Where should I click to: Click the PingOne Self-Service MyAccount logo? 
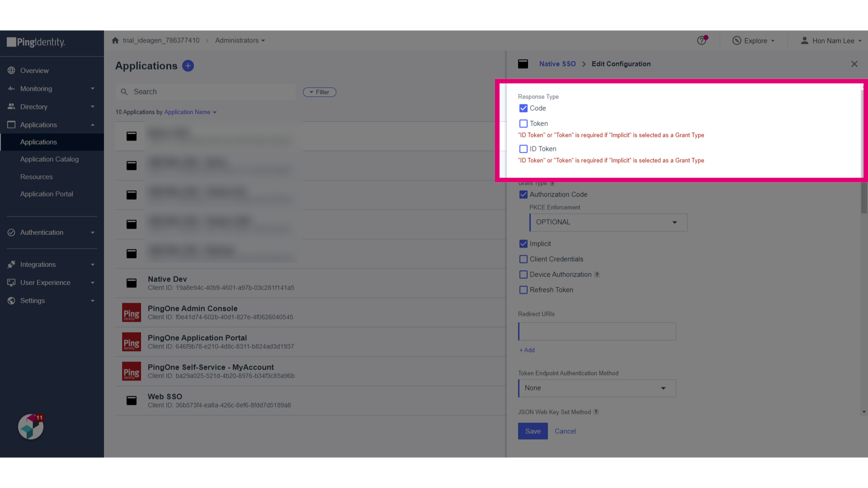click(x=132, y=371)
